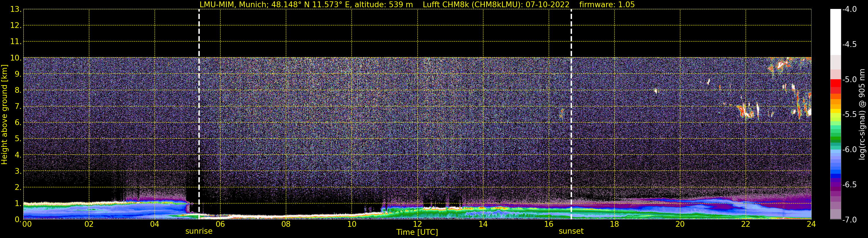
Task: Click the colorbar title "log(rc-signal) @ 905 nm"
Action: (862, 114)
